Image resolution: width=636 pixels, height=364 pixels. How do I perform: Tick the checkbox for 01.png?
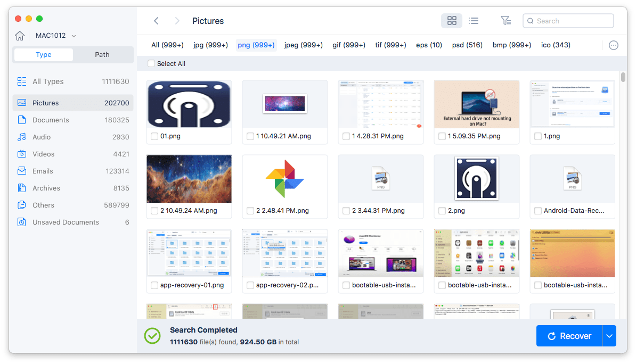(x=154, y=136)
